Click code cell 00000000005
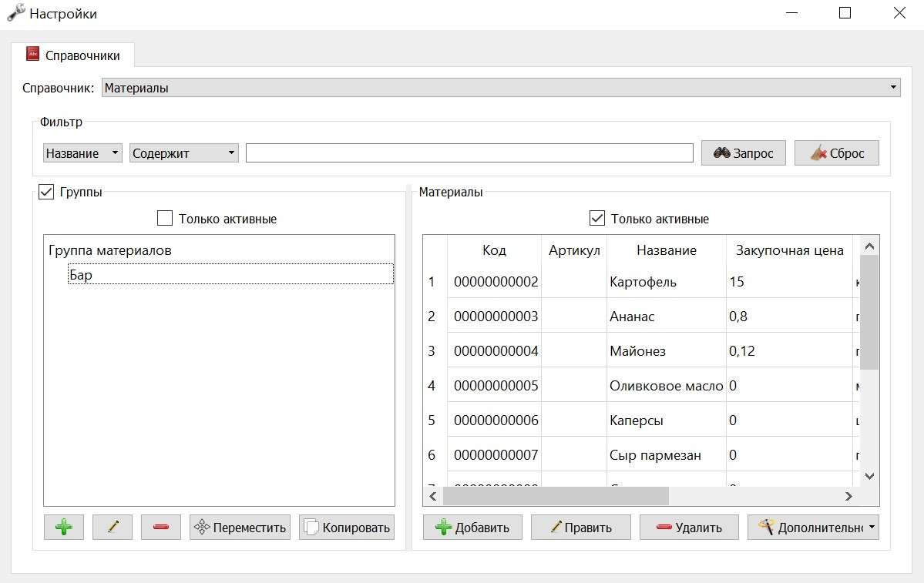The image size is (924, 583). point(495,386)
